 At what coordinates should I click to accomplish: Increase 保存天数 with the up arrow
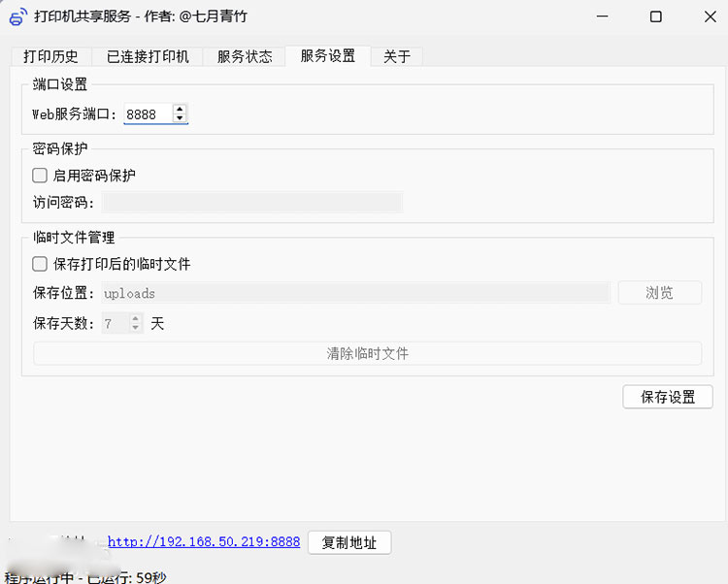(x=135, y=318)
